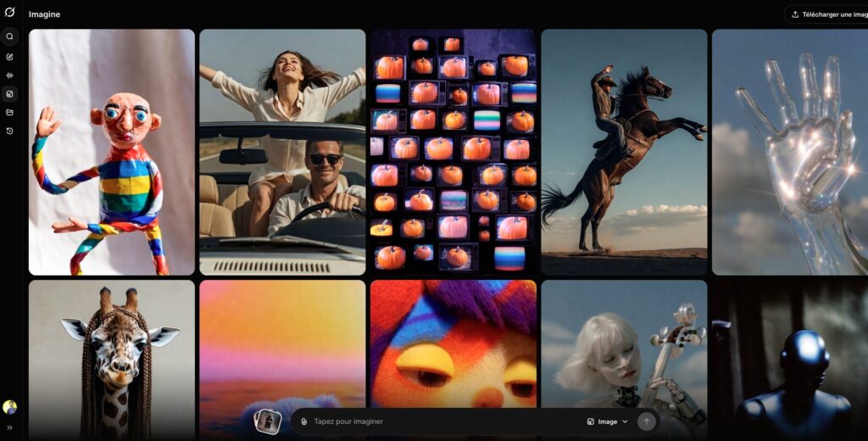This screenshot has height=441, width=868.
Task: Click the Imagine page title
Action: click(44, 14)
